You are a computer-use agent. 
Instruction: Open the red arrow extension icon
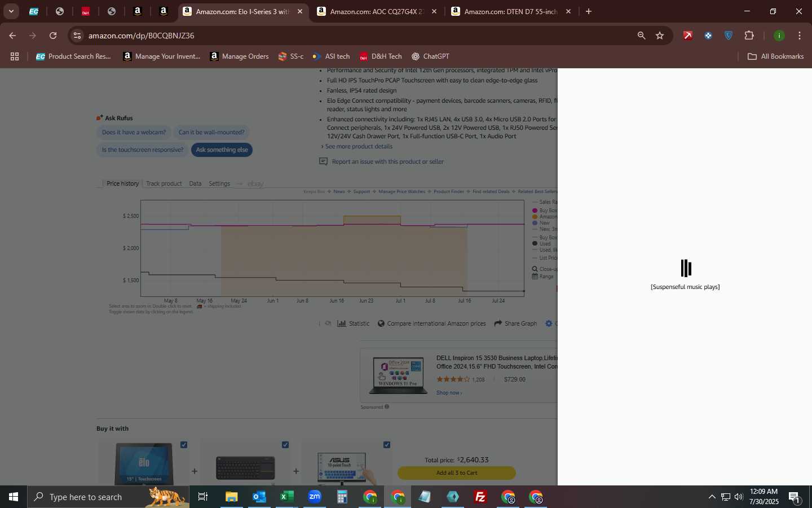(688, 36)
